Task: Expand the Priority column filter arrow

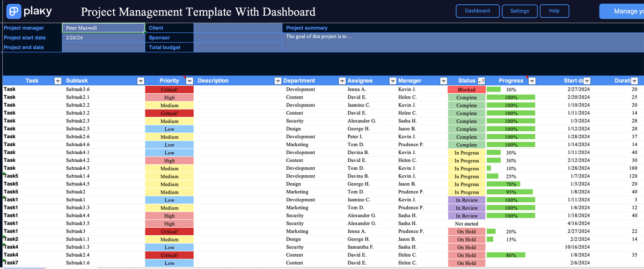Action: [x=189, y=81]
